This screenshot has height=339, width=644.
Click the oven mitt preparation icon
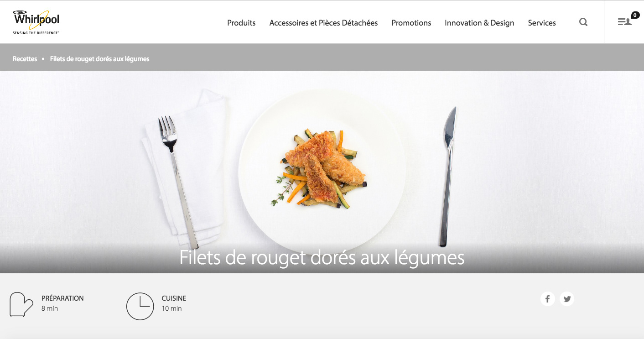coord(21,304)
